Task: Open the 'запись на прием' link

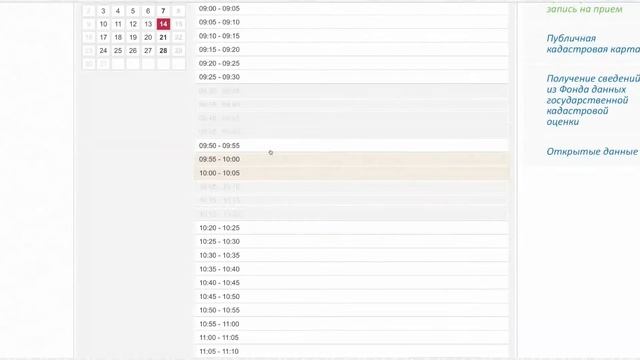Action: click(584, 9)
